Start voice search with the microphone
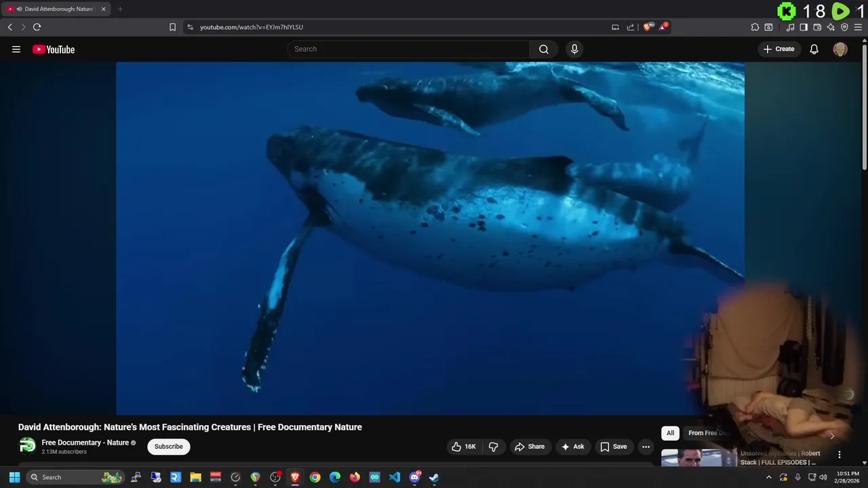 574,49
